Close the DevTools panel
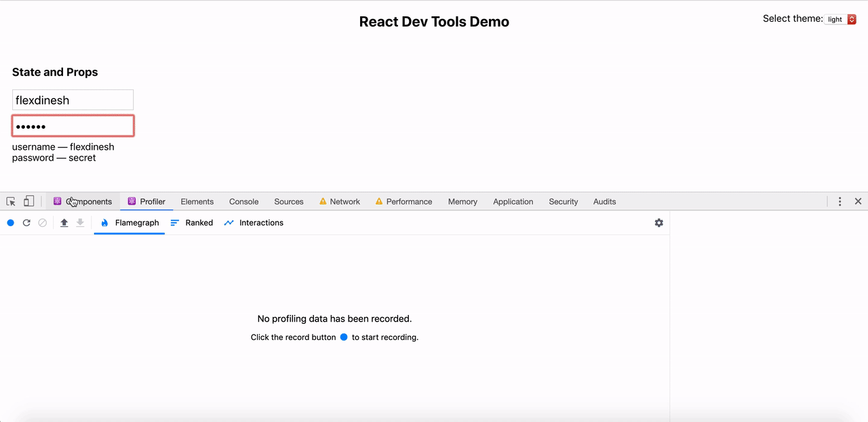This screenshot has height=422, width=868. click(858, 201)
